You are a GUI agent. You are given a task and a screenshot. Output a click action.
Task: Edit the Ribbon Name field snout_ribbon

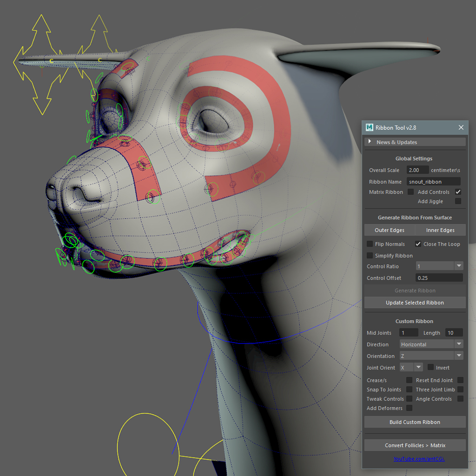[433, 182]
